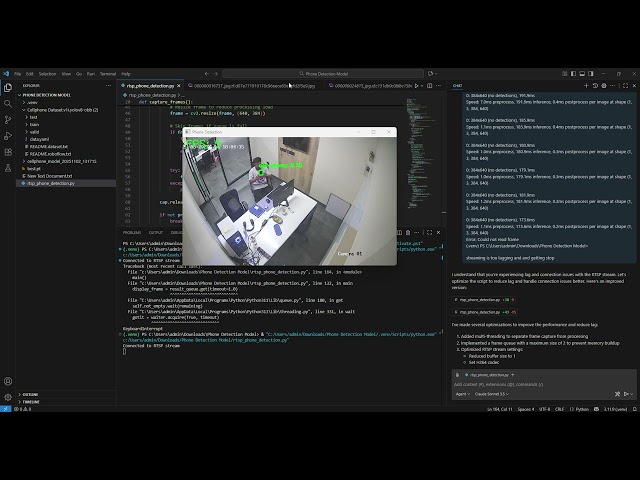Open notifications bell in status bar

click(x=635, y=409)
